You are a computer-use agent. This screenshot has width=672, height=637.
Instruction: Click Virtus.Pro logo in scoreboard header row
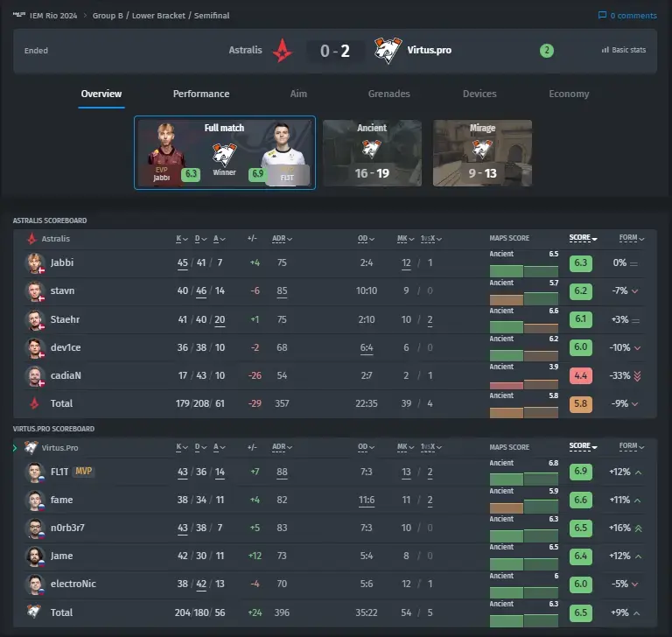(31, 447)
